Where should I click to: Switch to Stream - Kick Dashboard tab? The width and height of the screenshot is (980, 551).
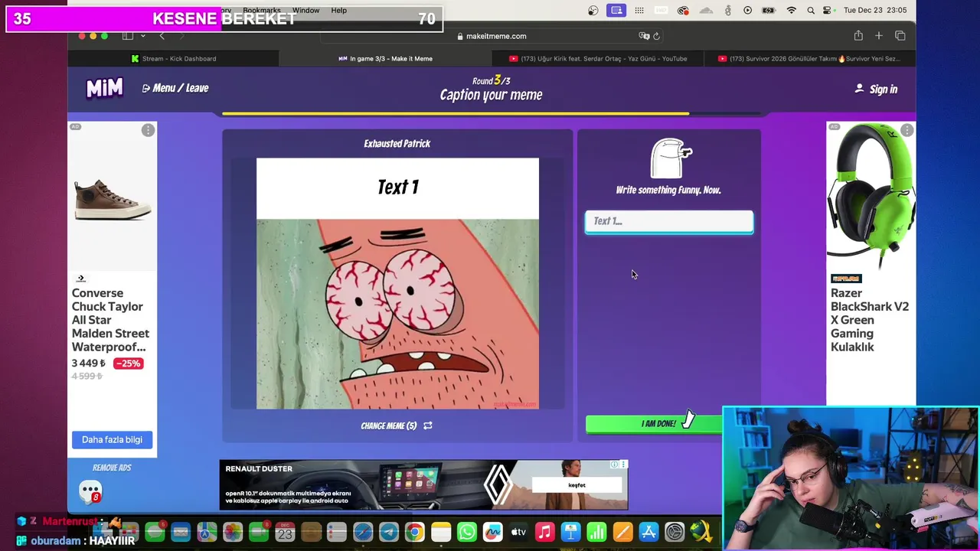[x=174, y=58]
